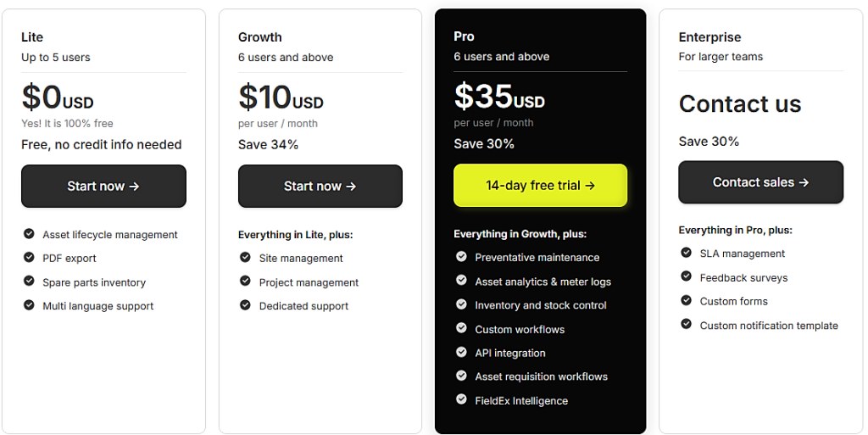This screenshot has height=435, width=868.
Task: Click Custom notification template feature text
Action: point(769,326)
